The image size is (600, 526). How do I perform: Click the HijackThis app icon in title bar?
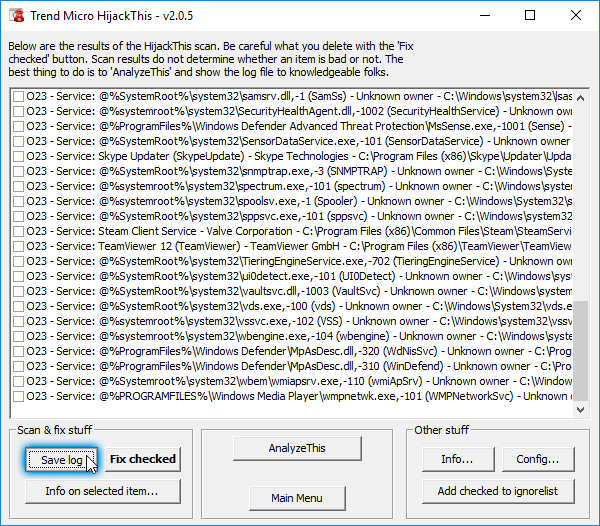pos(16,16)
